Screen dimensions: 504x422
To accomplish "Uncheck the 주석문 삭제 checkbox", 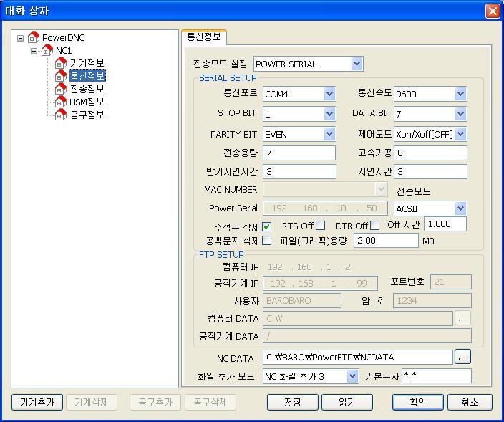I will click(x=266, y=226).
